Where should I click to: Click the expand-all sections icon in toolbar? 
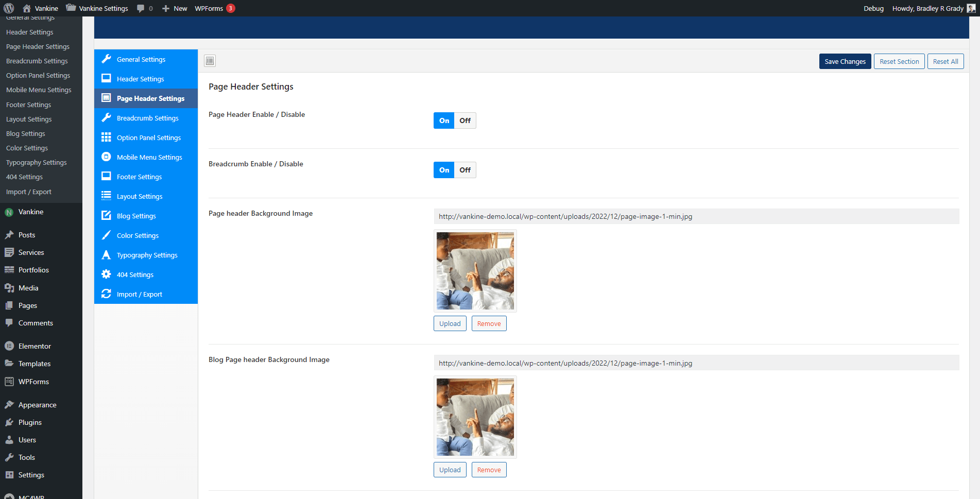point(210,61)
